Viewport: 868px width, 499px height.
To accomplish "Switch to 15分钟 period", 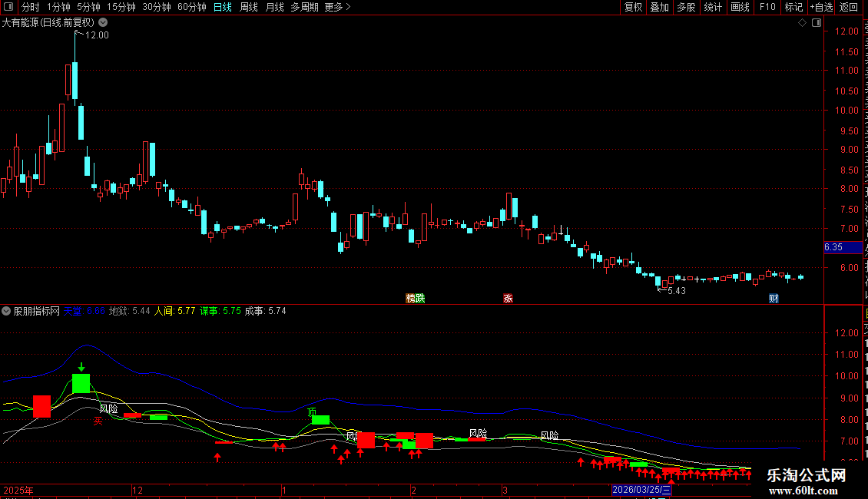I will pyautogui.click(x=121, y=7).
